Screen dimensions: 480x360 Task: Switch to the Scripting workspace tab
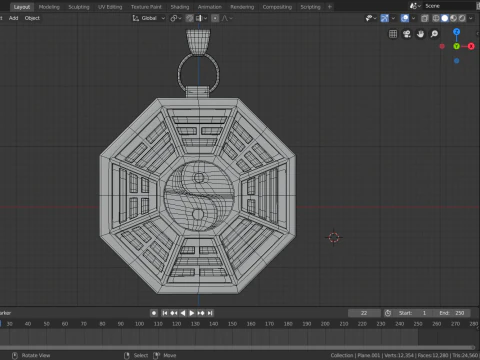310,7
